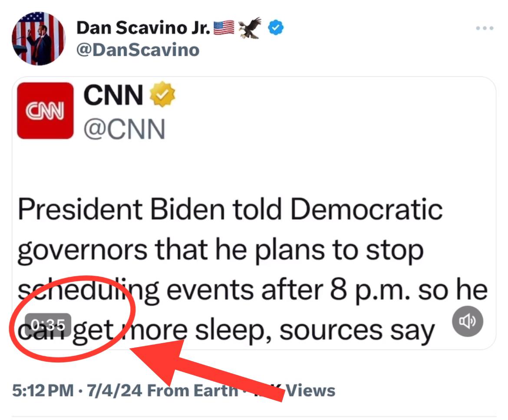Viewport: 508px width, 420px height.
Task: Open the @DanScavino handle link
Action: pos(138,50)
